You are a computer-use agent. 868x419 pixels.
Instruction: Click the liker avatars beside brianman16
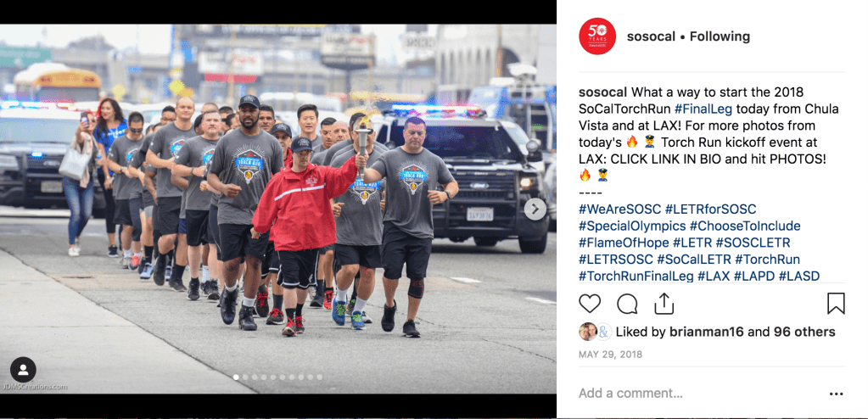[x=595, y=332]
